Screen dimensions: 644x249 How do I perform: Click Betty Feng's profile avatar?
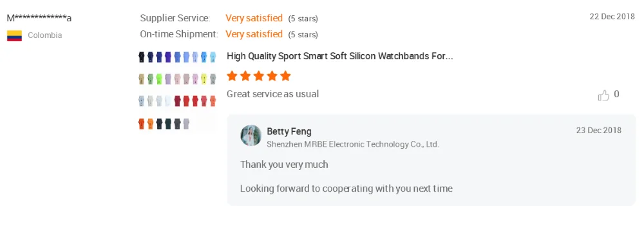coord(251,136)
